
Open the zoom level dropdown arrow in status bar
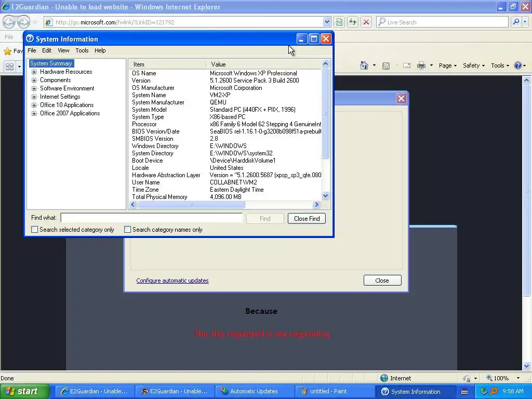coord(518,378)
